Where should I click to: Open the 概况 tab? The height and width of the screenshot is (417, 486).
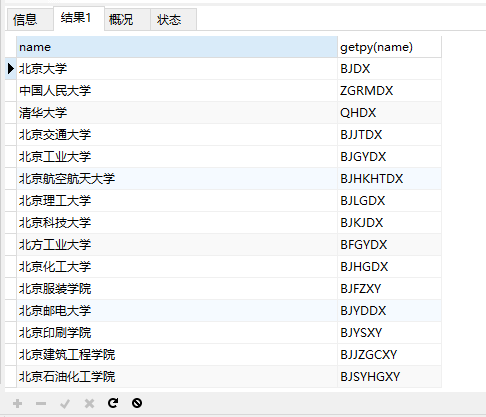(x=127, y=20)
